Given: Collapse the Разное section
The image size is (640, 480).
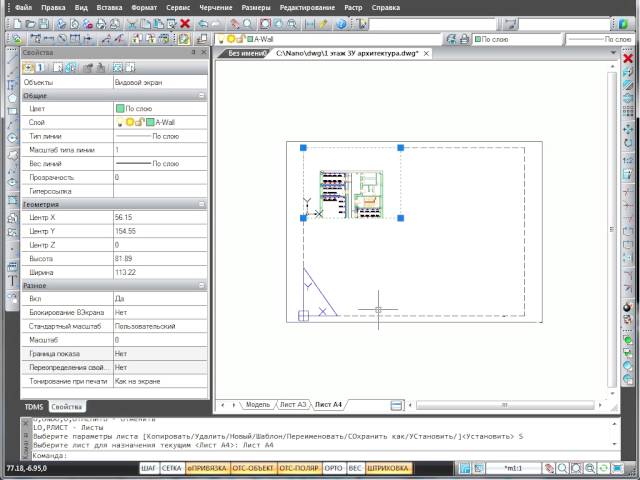Looking at the screenshot, I should [202, 285].
